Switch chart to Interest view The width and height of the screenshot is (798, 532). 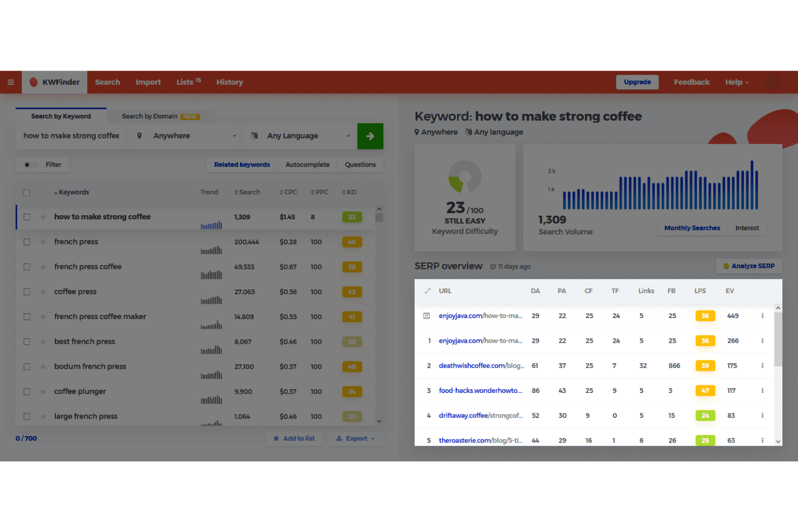tap(747, 228)
